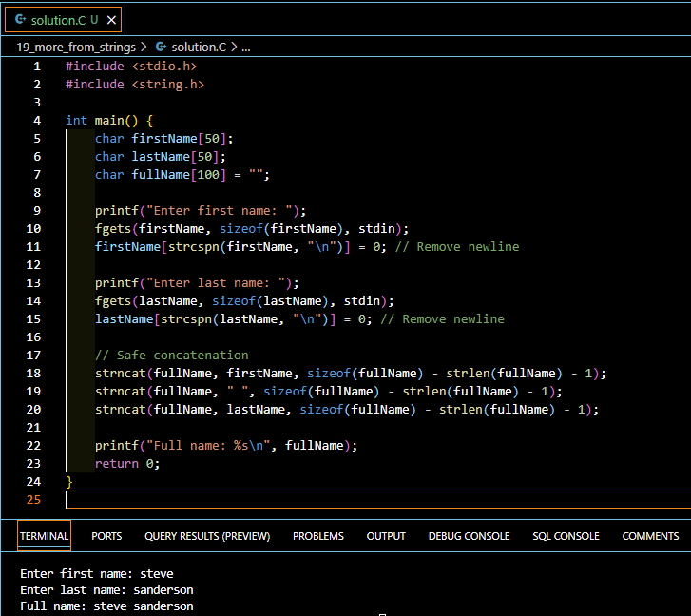Click the main function name on line 4
Screen dimensions: 691x616
pos(109,121)
